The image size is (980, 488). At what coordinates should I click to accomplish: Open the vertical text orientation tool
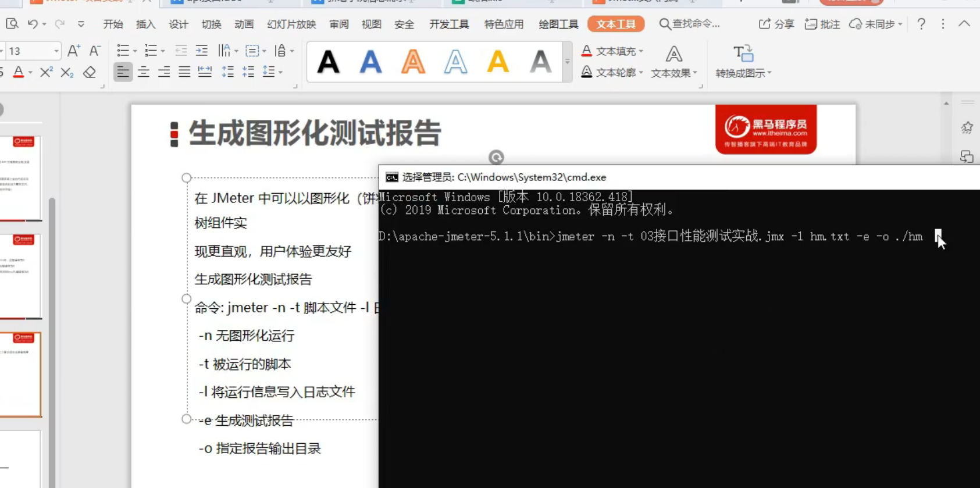point(280,51)
